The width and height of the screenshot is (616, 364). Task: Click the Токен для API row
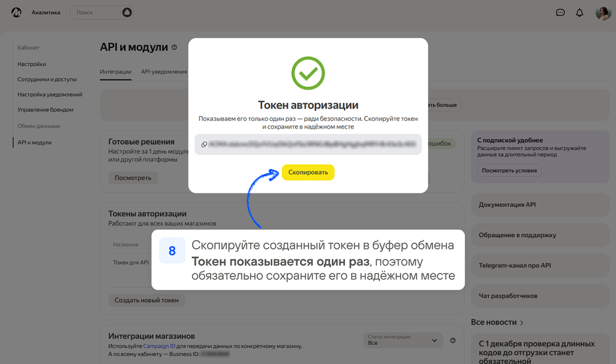point(131,263)
